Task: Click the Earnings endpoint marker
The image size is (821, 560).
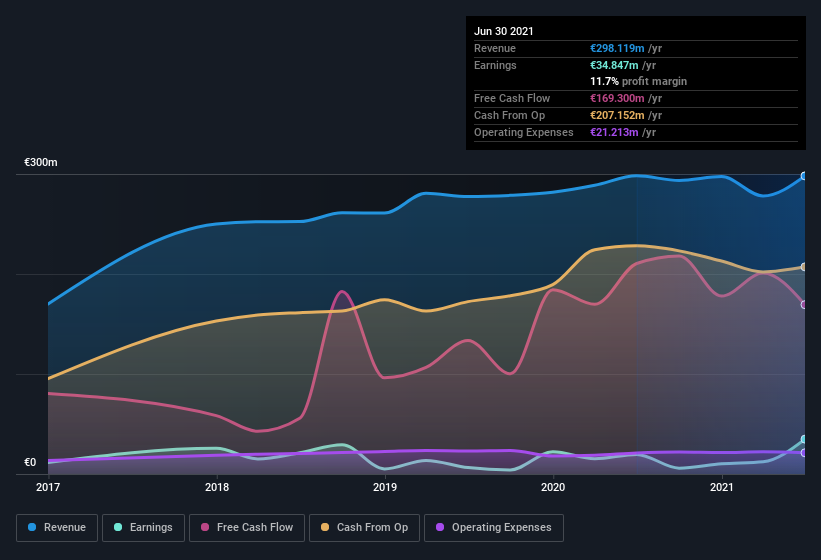Action: (x=804, y=439)
